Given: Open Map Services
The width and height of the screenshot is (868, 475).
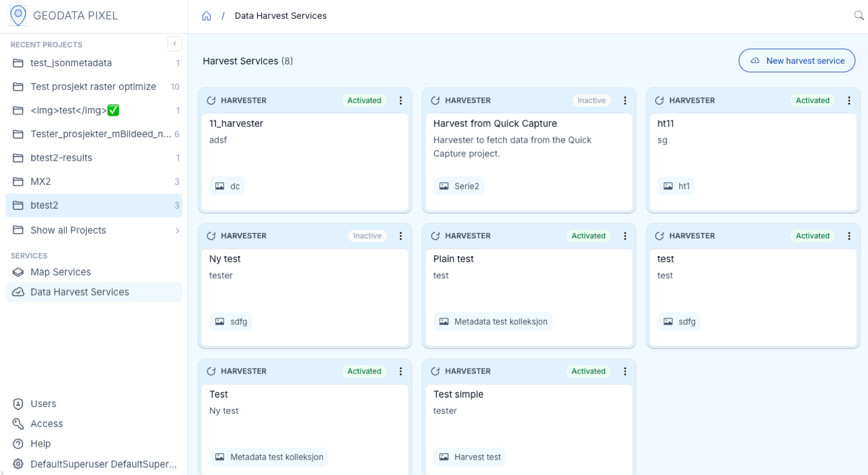Looking at the screenshot, I should tap(93, 272).
